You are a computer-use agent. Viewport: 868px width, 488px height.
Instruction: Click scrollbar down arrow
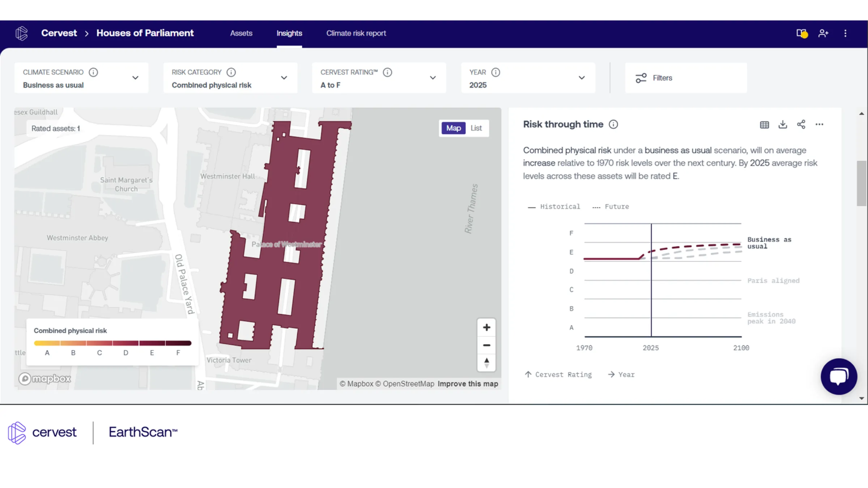(x=861, y=398)
